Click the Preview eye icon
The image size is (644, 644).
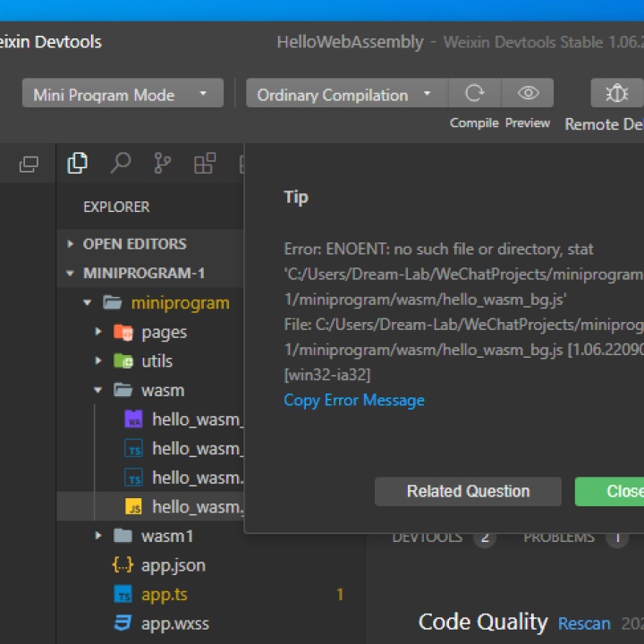[528, 93]
